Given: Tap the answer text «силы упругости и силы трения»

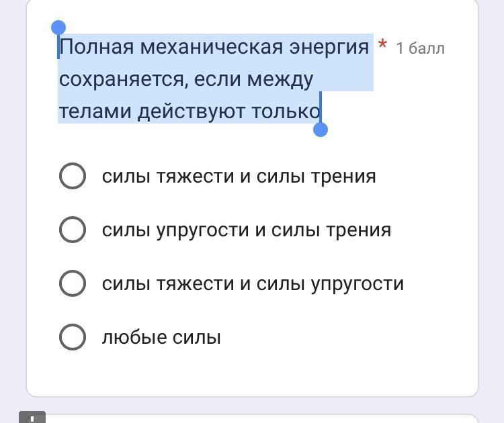Looking at the screenshot, I should click(x=246, y=230).
